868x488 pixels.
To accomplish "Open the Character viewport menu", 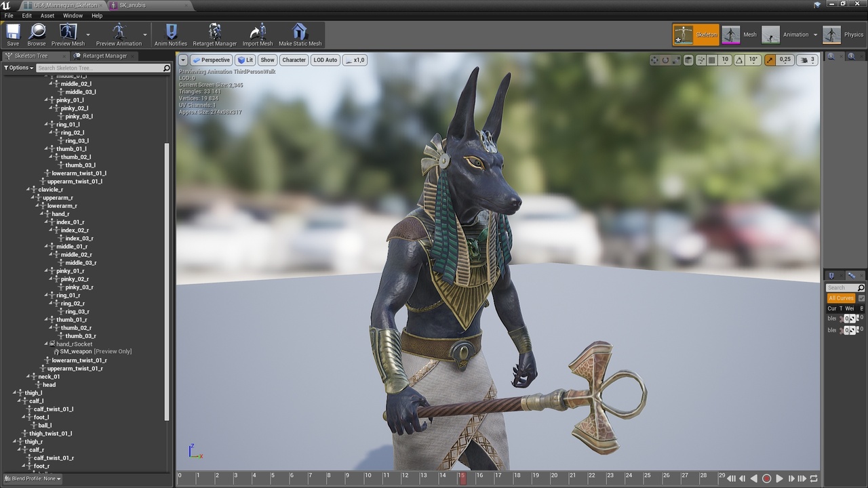I will click(294, 60).
